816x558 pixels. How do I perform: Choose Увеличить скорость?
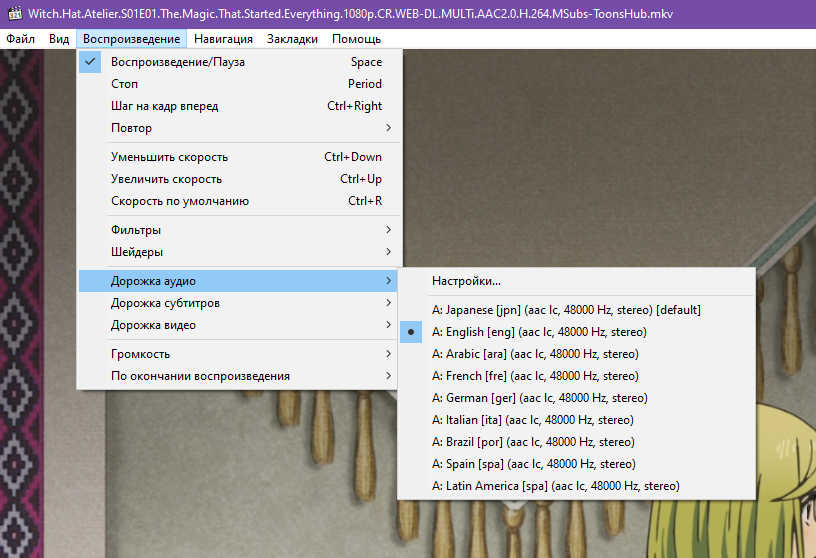tap(239, 179)
